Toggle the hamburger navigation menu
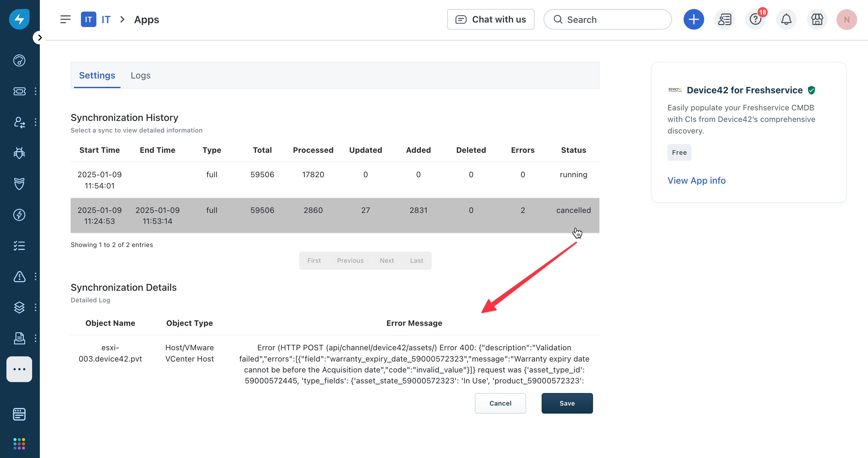The height and width of the screenshot is (458, 868). (65, 20)
